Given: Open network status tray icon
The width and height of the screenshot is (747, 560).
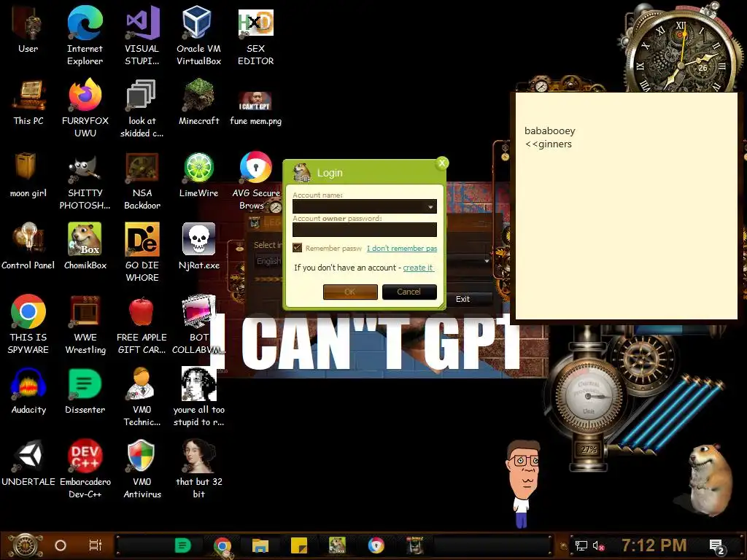Looking at the screenshot, I should (581, 545).
